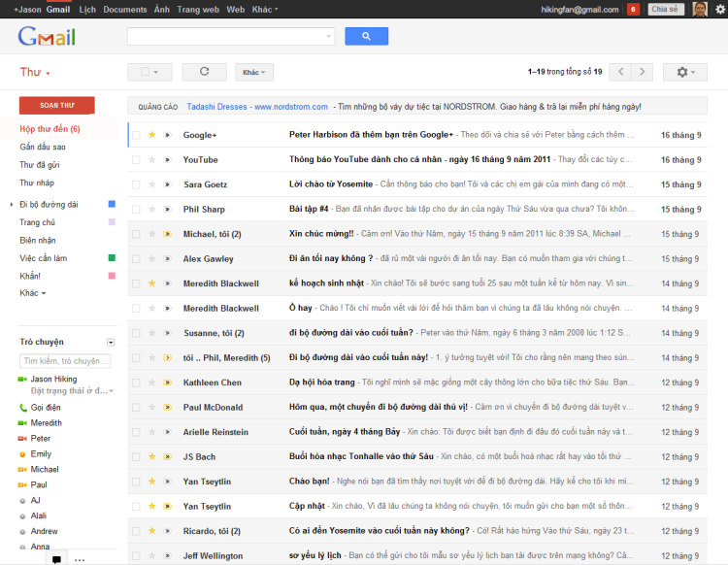Open the Thư red dropdown
Screen dimensions: 728x565
tap(35, 72)
